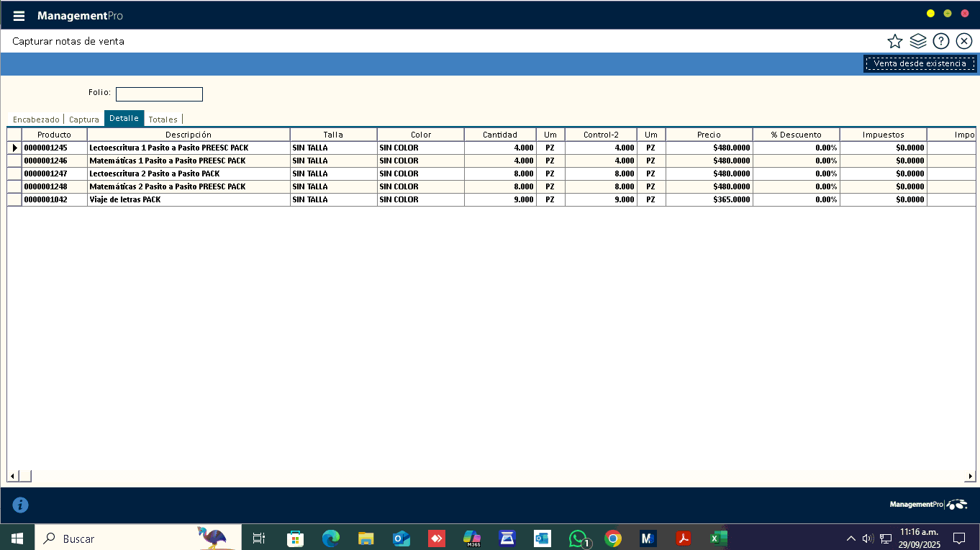Select row selector for product 0000001247
The height and width of the screenshot is (550, 980).
(14, 173)
